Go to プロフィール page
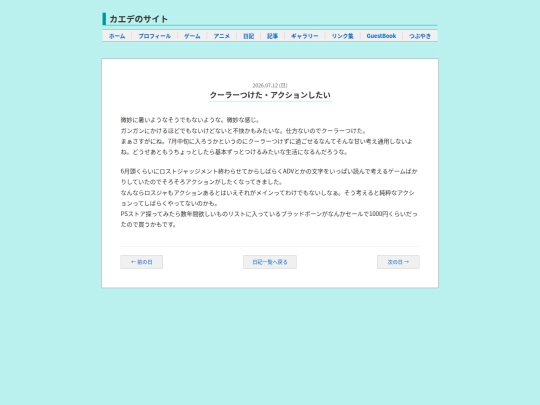This screenshot has width=540, height=405. pyautogui.click(x=154, y=36)
